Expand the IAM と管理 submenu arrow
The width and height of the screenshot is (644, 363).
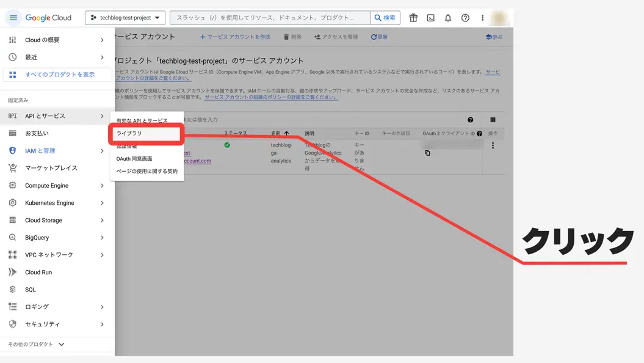(102, 151)
